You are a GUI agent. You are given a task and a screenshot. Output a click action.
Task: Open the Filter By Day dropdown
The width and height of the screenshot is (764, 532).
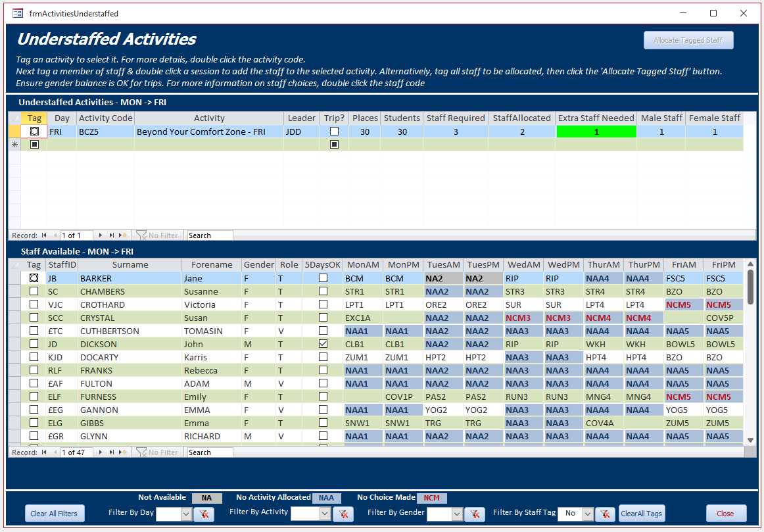(x=185, y=514)
